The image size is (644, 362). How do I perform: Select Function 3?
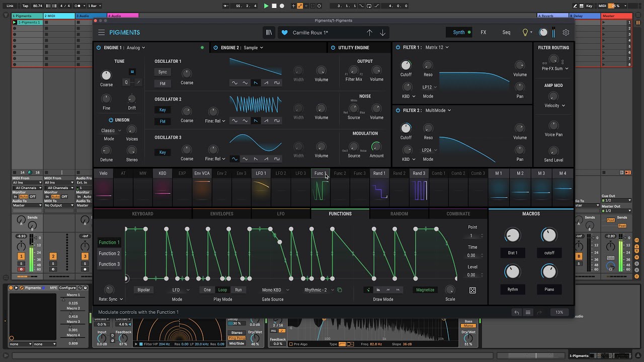click(x=109, y=264)
